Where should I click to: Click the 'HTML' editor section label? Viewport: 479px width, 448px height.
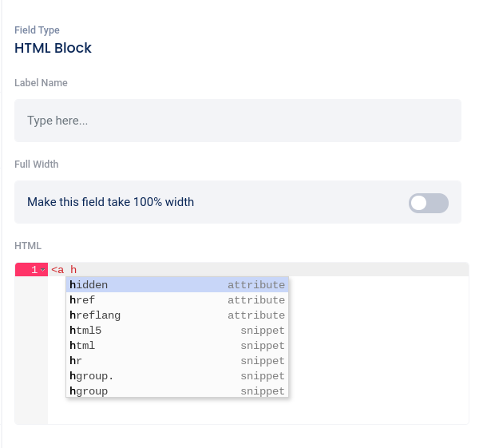(28, 246)
